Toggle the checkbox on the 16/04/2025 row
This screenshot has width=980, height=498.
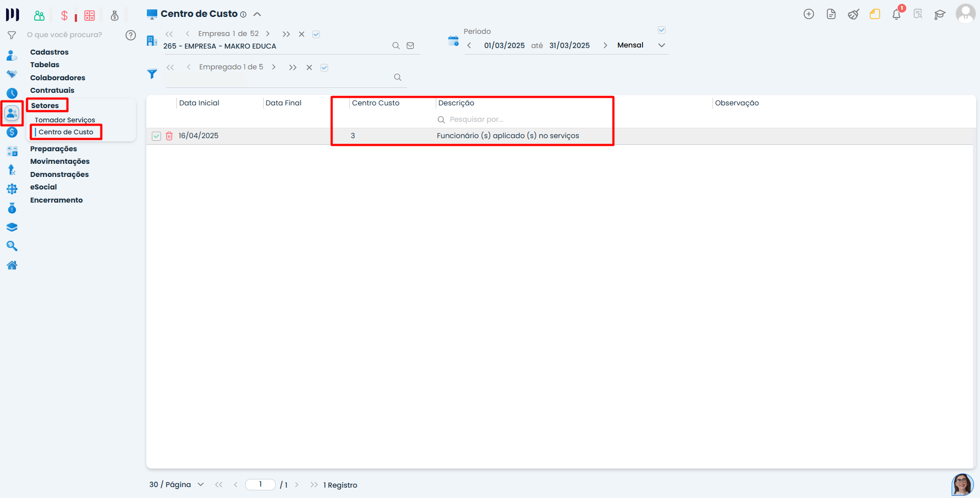(156, 136)
